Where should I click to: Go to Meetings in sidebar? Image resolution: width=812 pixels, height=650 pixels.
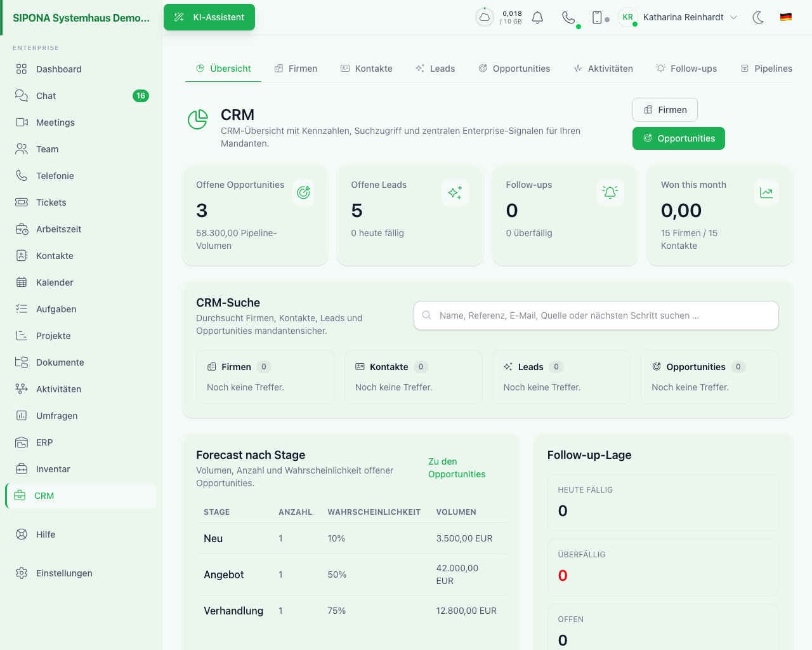coord(81,123)
